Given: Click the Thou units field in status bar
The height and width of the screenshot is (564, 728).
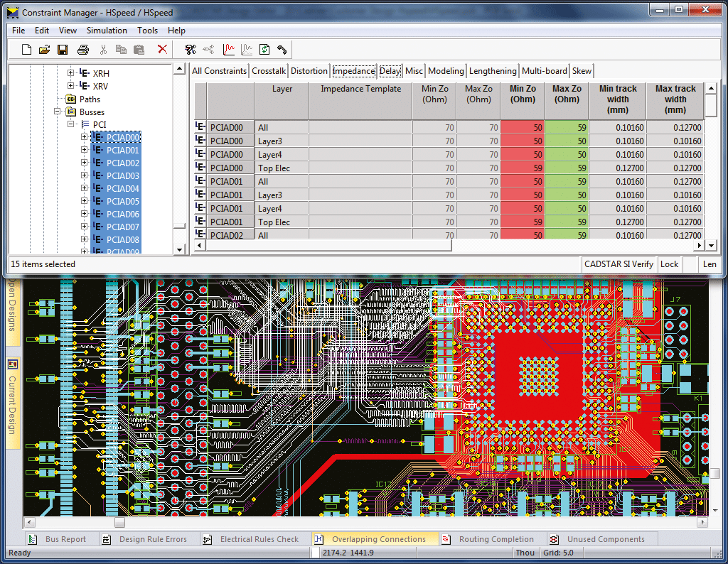Looking at the screenshot, I should point(525,553).
